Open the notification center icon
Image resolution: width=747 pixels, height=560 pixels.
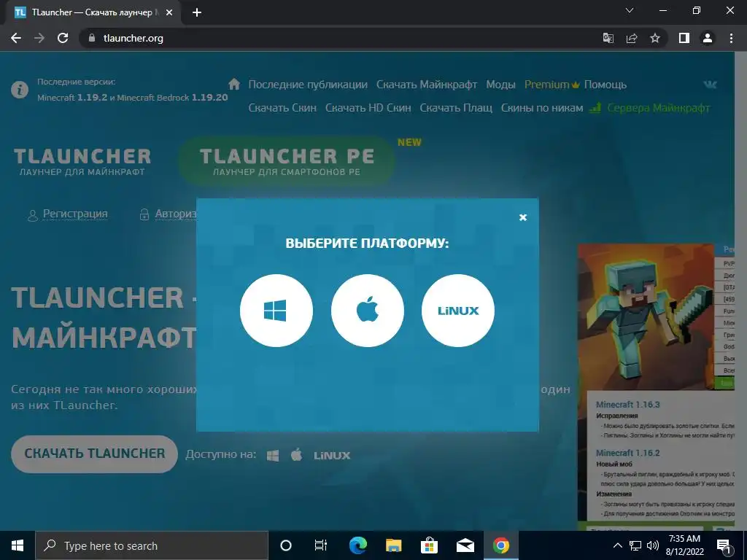click(724, 546)
